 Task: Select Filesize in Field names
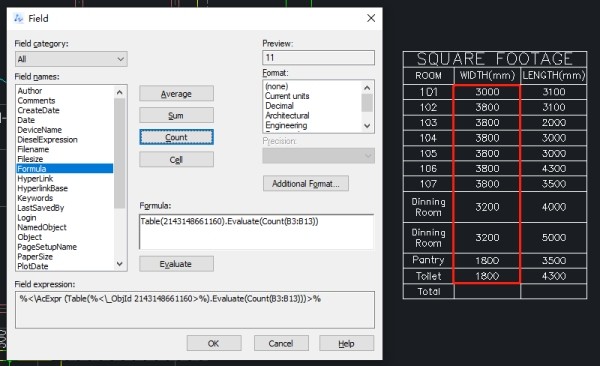[30, 159]
